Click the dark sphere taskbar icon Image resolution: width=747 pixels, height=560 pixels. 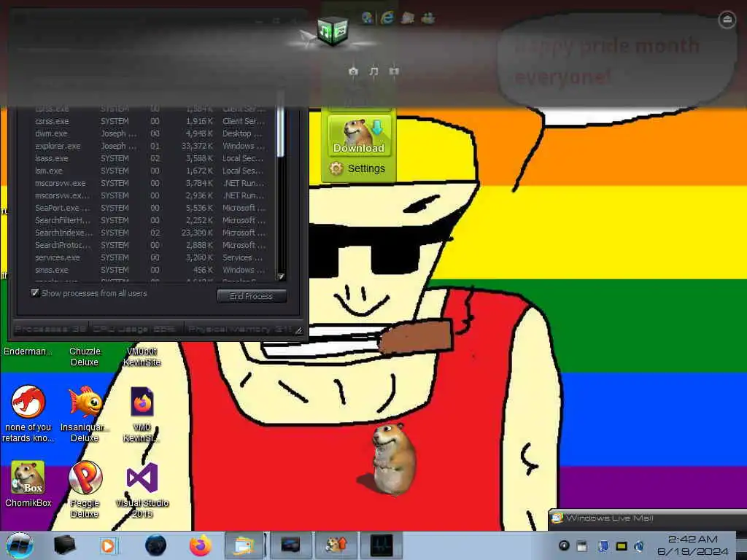point(155,545)
